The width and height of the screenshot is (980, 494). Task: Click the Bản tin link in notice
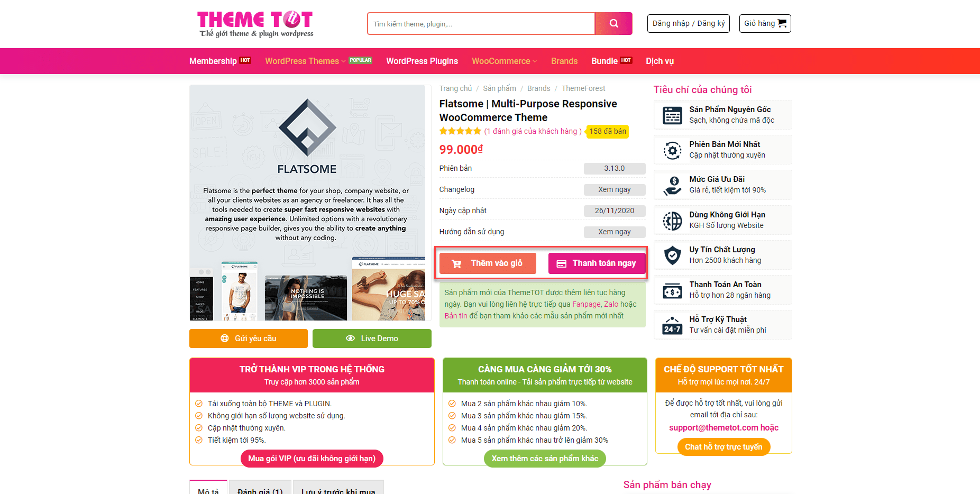456,316
